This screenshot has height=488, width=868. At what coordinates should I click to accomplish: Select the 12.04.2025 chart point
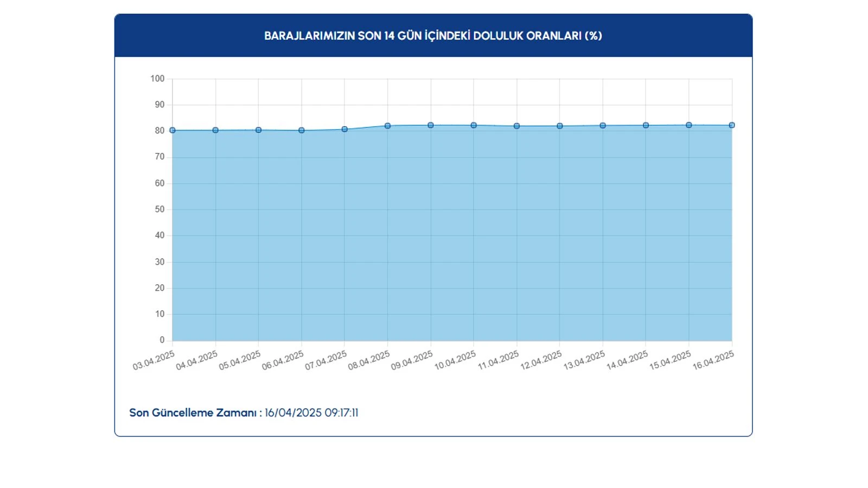click(x=560, y=126)
